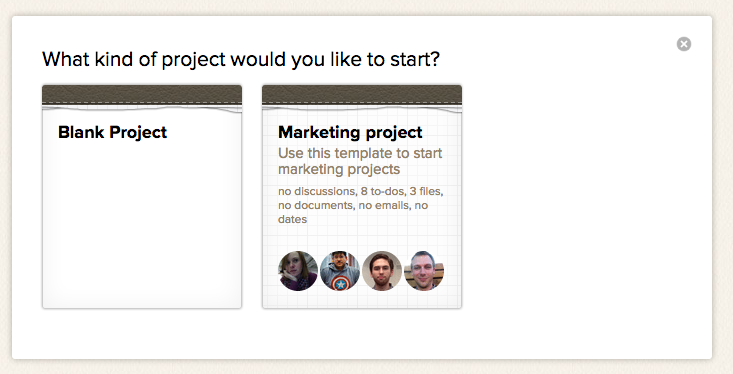Viewport: 733px width, 374px height.
Task: Click the "3 files" count text
Action: tap(426, 191)
